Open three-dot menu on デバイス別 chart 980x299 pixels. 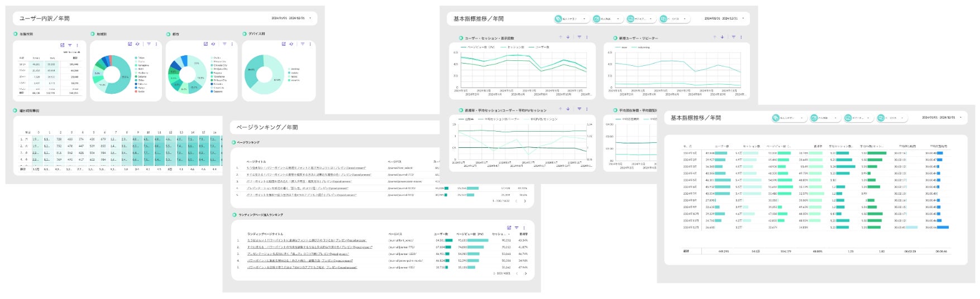(x=310, y=44)
